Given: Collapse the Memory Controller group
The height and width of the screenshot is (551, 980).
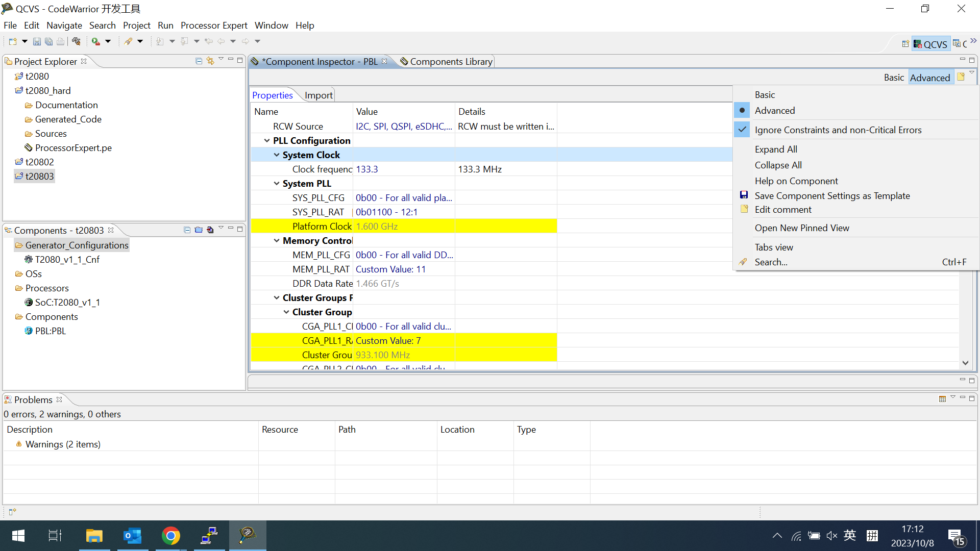Looking at the screenshot, I should click(276, 240).
